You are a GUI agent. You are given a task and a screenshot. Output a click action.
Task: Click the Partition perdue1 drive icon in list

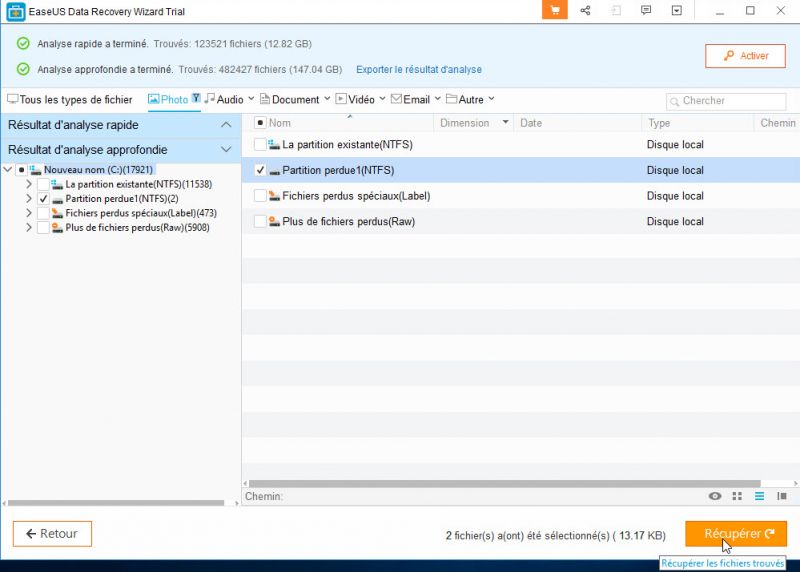(x=274, y=171)
